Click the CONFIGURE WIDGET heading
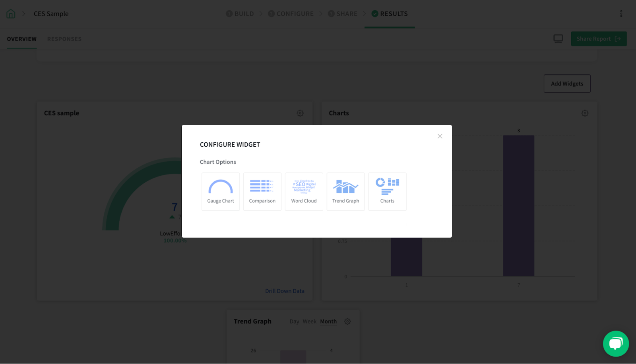Screen dimensions: 636x364 230,145
